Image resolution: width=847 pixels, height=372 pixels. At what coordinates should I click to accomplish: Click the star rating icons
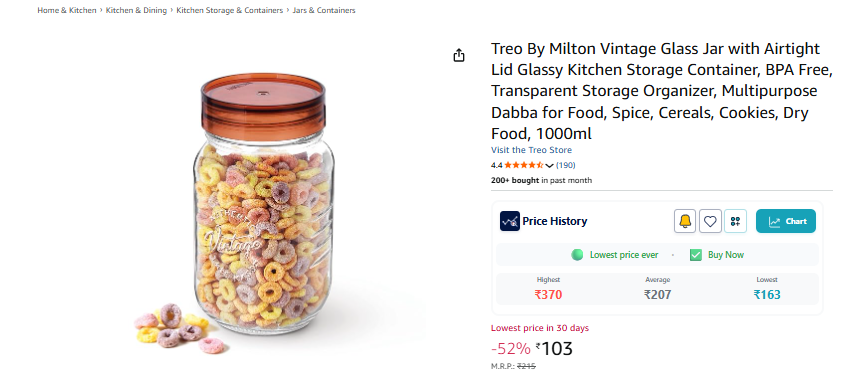click(523, 165)
